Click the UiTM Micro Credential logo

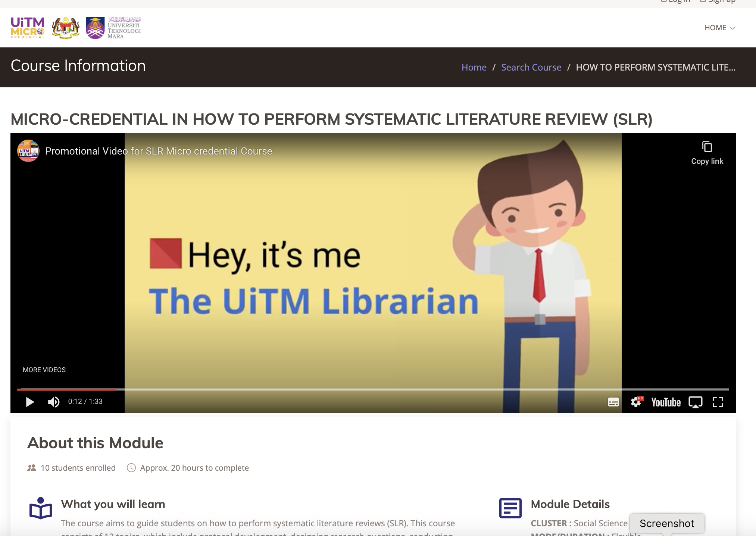28,28
